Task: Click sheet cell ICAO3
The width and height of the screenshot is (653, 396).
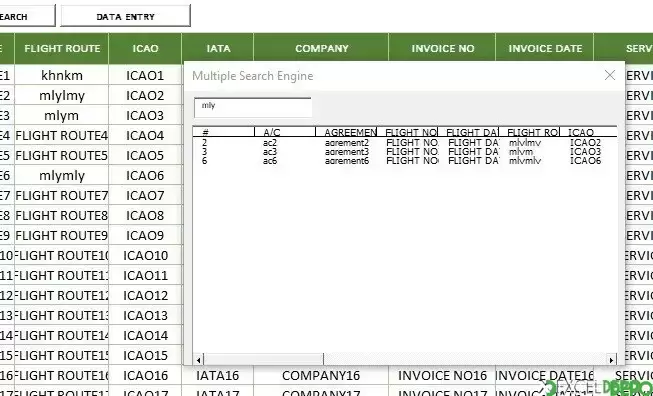Action: click(x=145, y=115)
